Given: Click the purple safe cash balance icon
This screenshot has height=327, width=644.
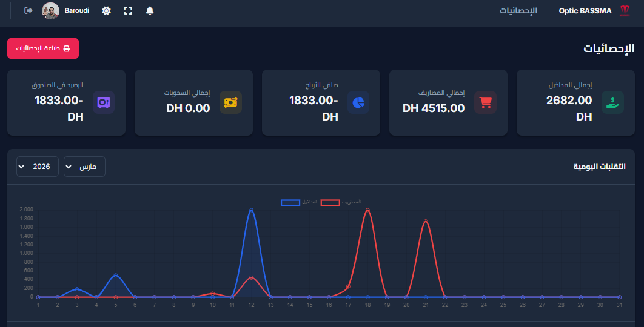Looking at the screenshot, I should [x=104, y=102].
